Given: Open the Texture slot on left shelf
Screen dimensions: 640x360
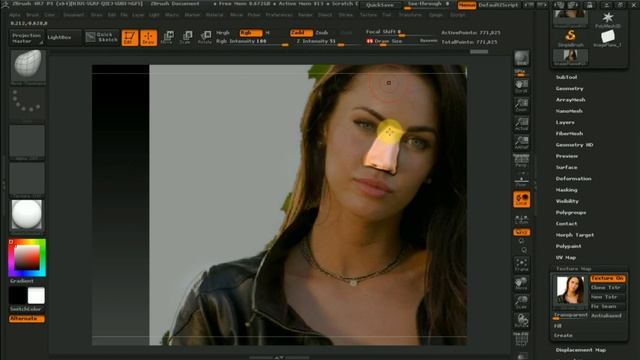Looking at the screenshot, I should point(27,180).
